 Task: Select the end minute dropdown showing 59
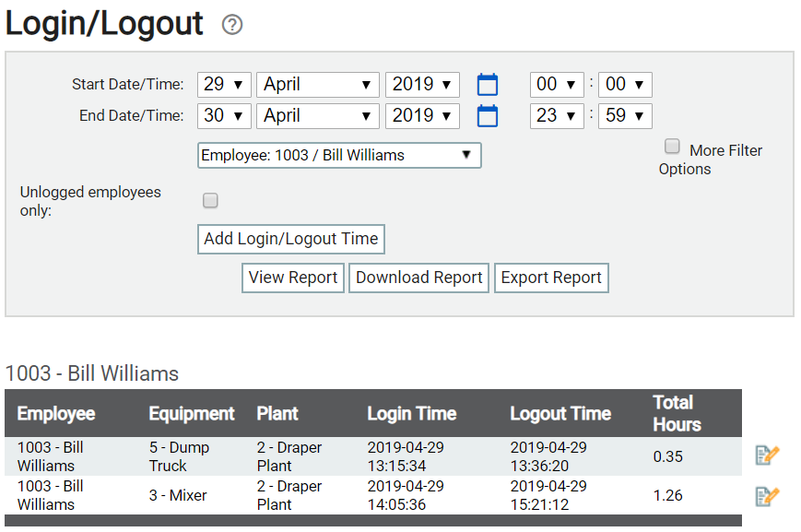pyautogui.click(x=625, y=116)
